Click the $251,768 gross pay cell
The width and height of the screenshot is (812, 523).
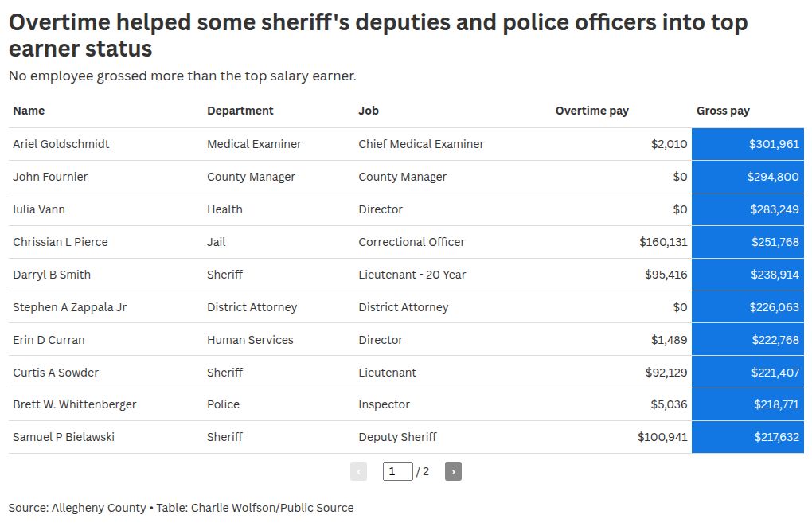coord(775,242)
